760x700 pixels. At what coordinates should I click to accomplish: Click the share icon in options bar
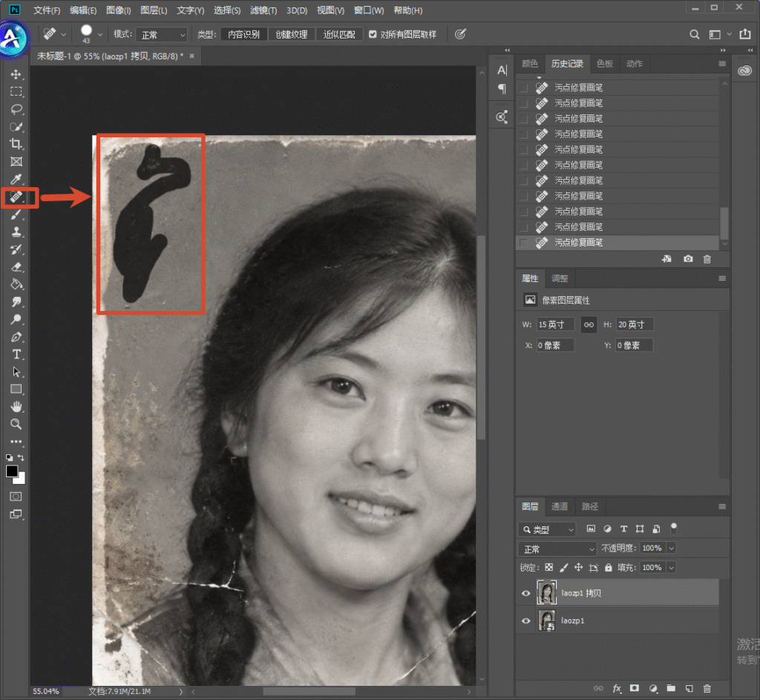[745, 34]
